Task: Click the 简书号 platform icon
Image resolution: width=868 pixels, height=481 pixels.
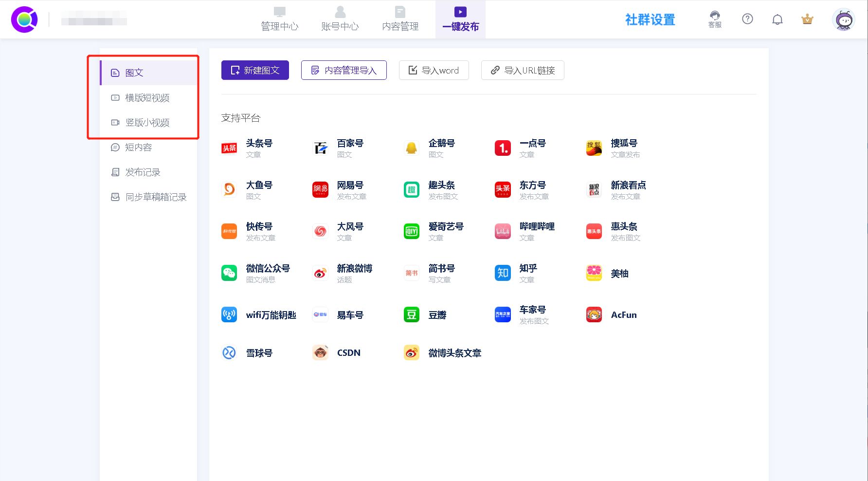Action: coord(412,273)
